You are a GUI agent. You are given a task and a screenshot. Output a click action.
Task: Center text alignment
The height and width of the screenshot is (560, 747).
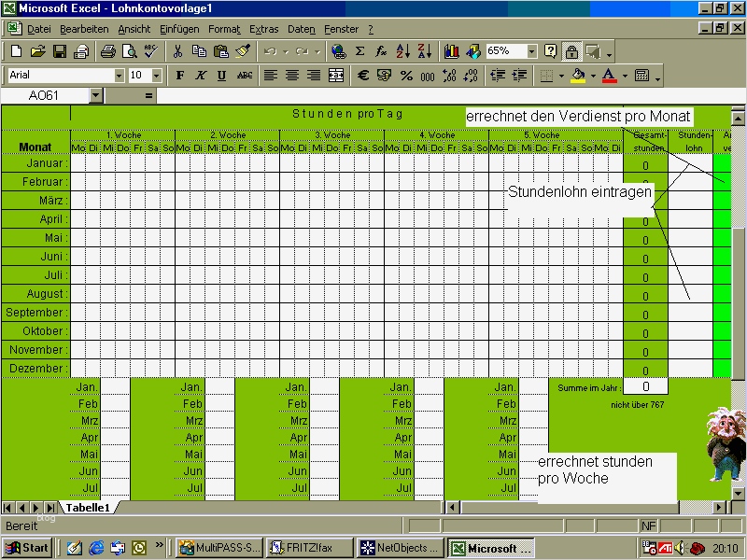coord(292,76)
